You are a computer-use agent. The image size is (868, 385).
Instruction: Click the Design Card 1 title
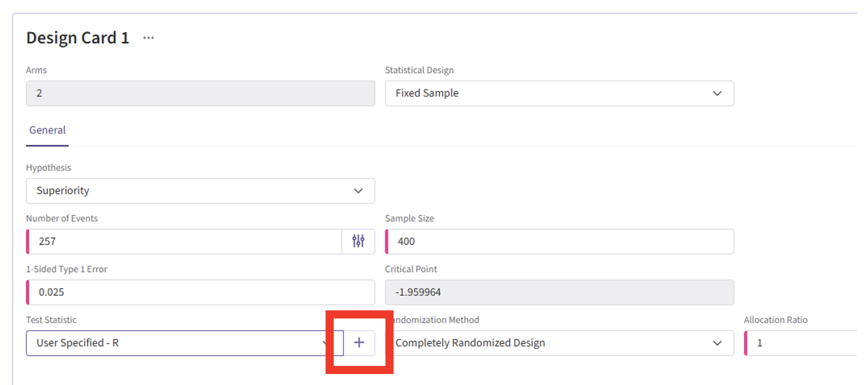point(78,38)
